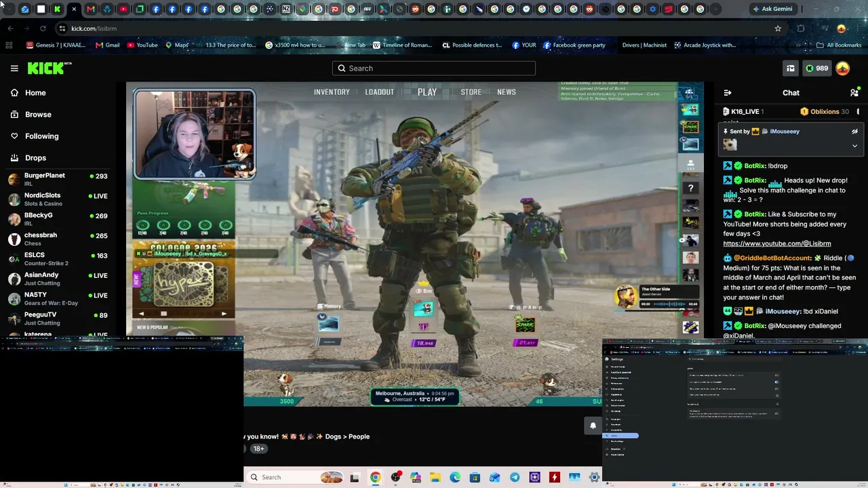Open the user profile avatar menu
The image size is (868, 488).
pyautogui.click(x=843, y=68)
